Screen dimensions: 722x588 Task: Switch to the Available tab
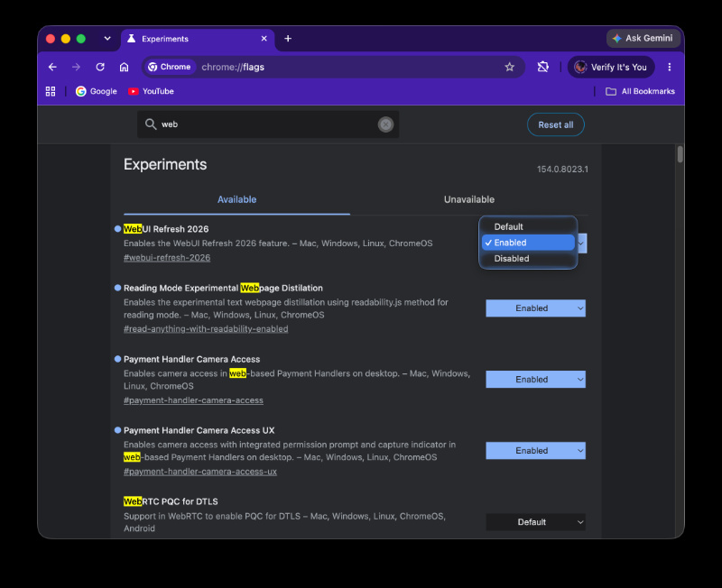tap(236, 199)
